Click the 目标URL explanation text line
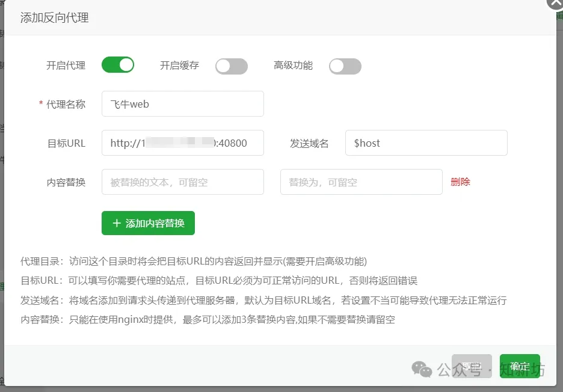 pyautogui.click(x=219, y=280)
